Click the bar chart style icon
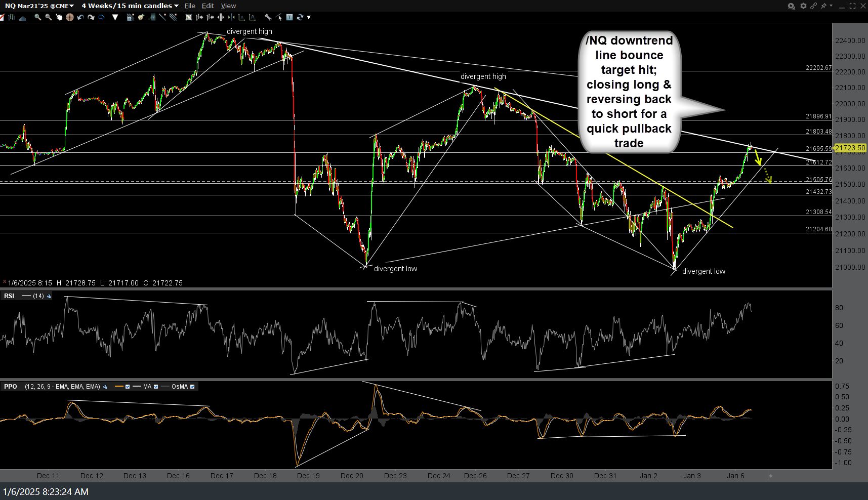This screenshot has height=500, width=868. 22,17
